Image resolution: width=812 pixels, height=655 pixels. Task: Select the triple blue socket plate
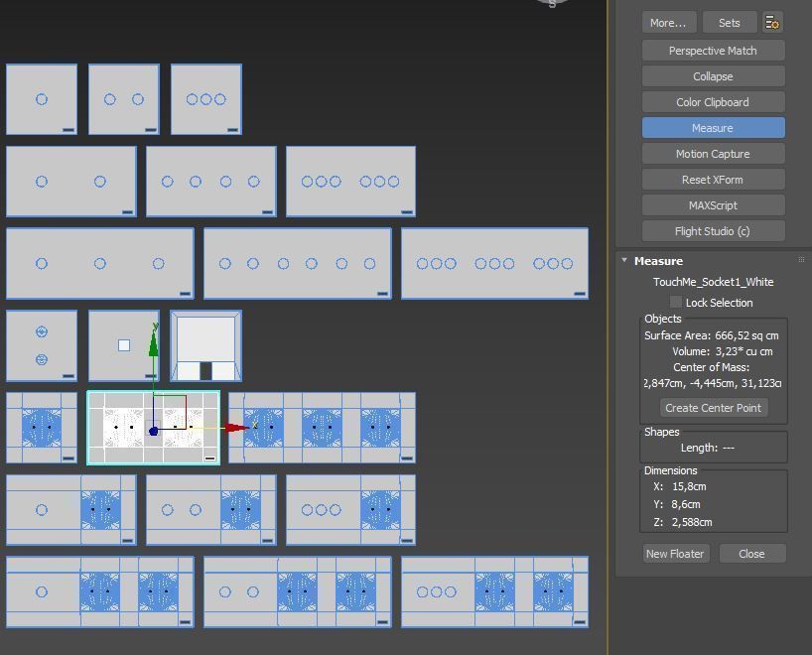click(322, 428)
